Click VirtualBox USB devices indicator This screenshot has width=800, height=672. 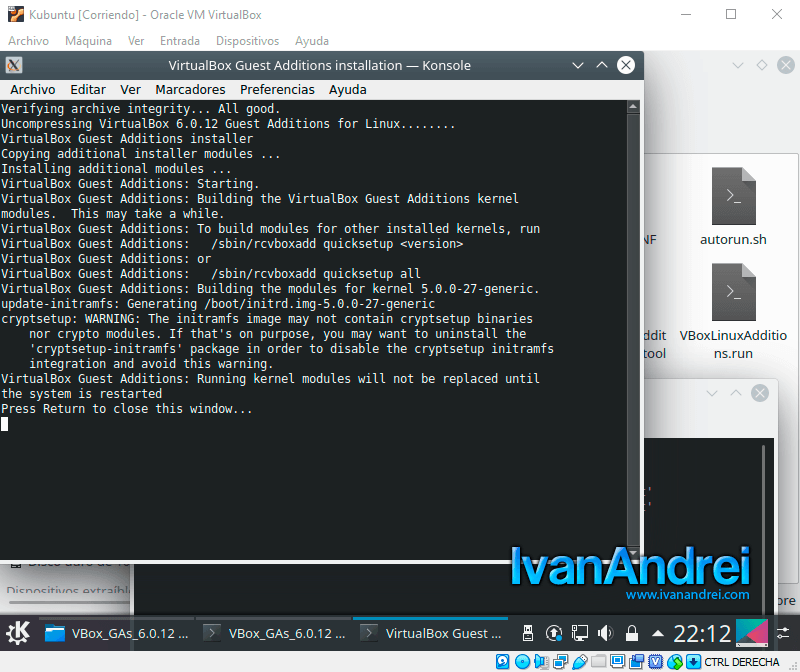(x=580, y=662)
